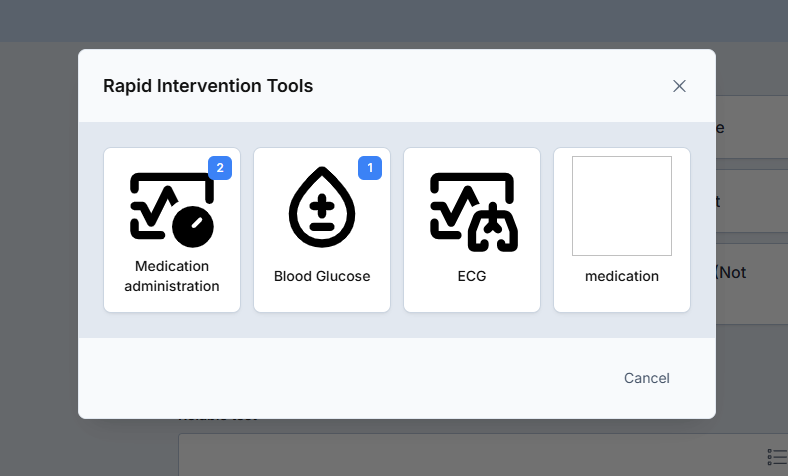Open the ECG heart-lungs monitor icon

473,212
